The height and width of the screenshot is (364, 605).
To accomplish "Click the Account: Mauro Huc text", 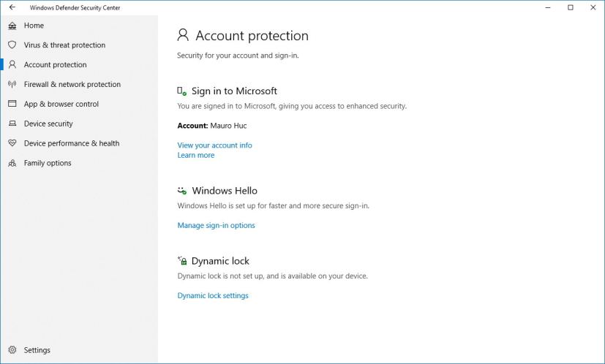I will [212, 126].
